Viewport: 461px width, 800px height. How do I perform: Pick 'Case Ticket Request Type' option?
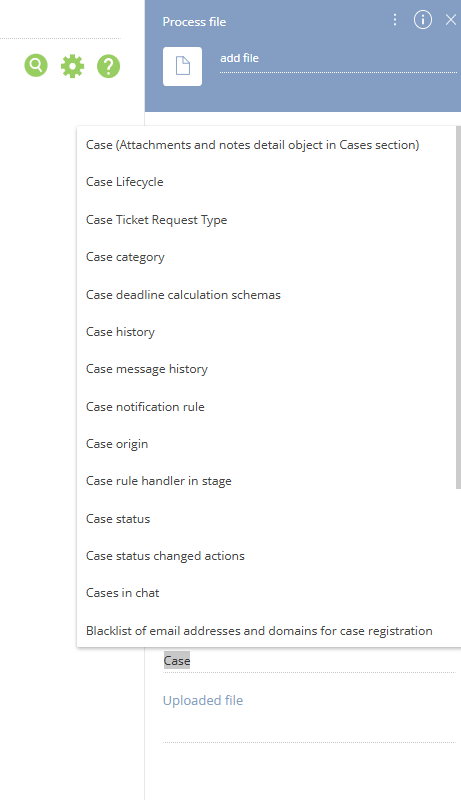pos(266,220)
